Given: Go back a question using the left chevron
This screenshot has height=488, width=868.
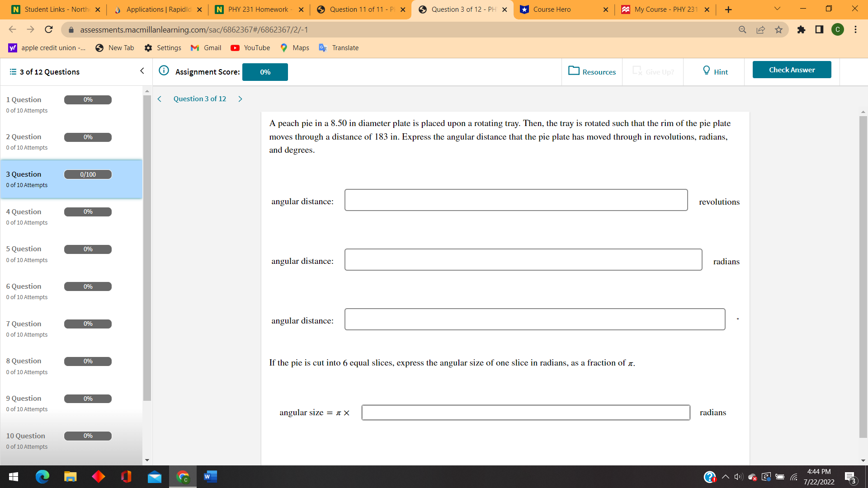Looking at the screenshot, I should pyautogui.click(x=159, y=99).
